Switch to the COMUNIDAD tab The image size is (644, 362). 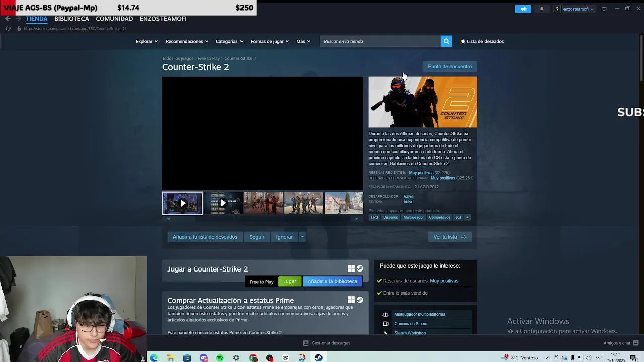(114, 19)
